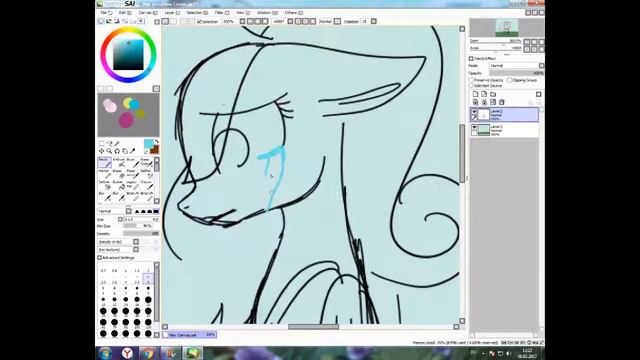Image resolution: width=640 pixels, height=360 pixels.
Task: Pick the Bucket fill tool
Action: pos(118,185)
